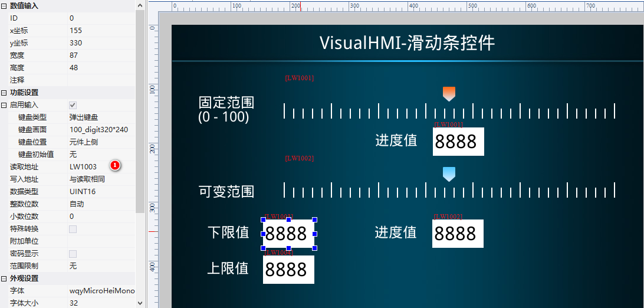Change 字体 value wqyMicroHeiMono

(101, 291)
